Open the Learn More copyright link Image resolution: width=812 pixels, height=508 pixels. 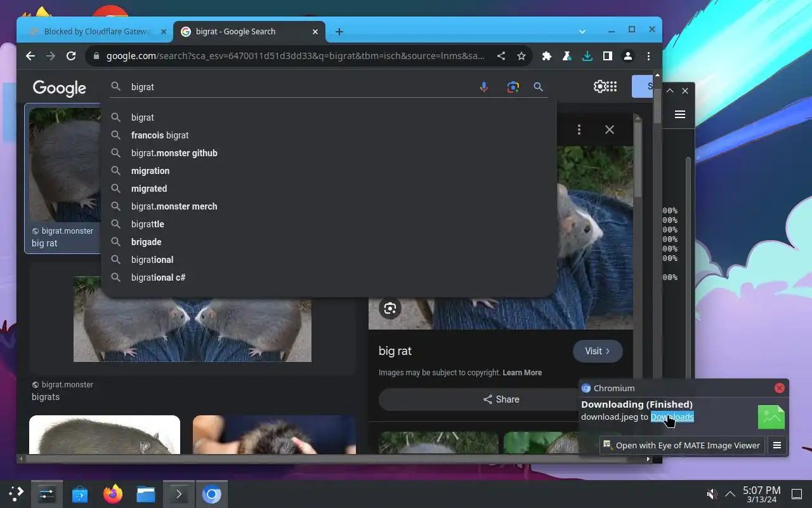coord(522,373)
